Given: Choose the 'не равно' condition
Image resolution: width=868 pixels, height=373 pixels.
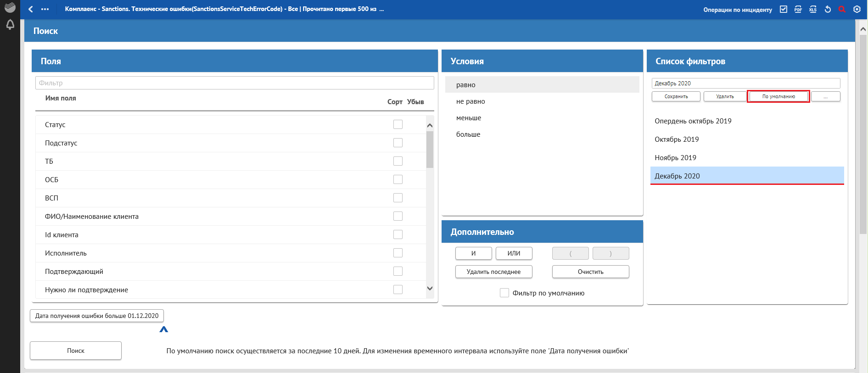Looking at the screenshot, I should click(x=470, y=101).
